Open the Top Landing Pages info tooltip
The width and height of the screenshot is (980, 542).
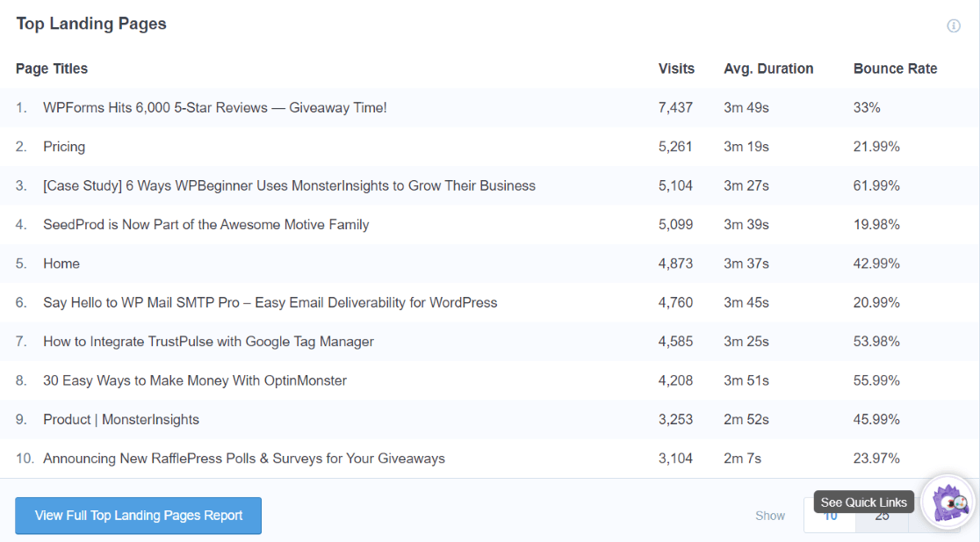tap(954, 25)
